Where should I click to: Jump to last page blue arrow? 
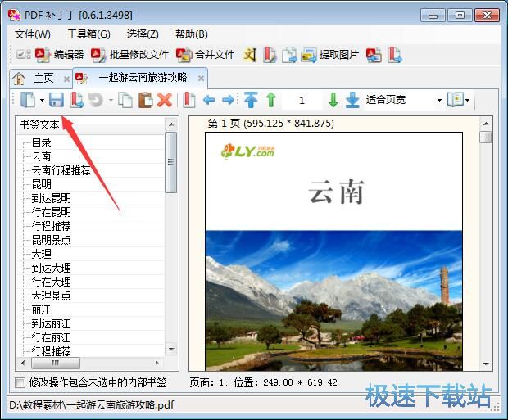click(x=352, y=100)
